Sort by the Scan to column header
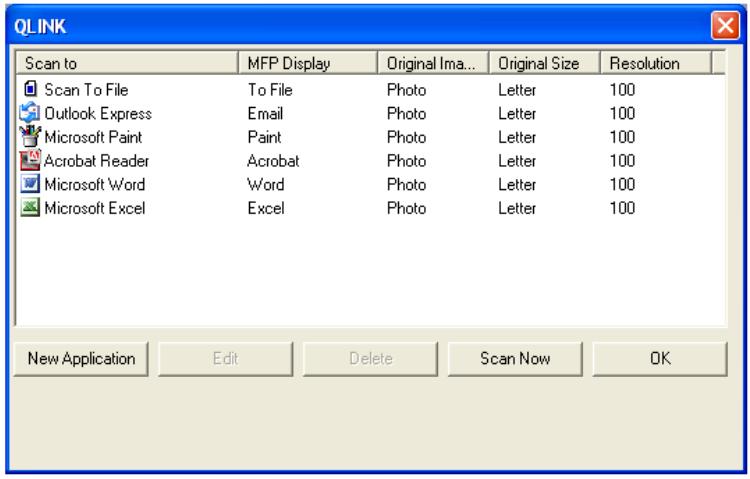 tap(127, 63)
